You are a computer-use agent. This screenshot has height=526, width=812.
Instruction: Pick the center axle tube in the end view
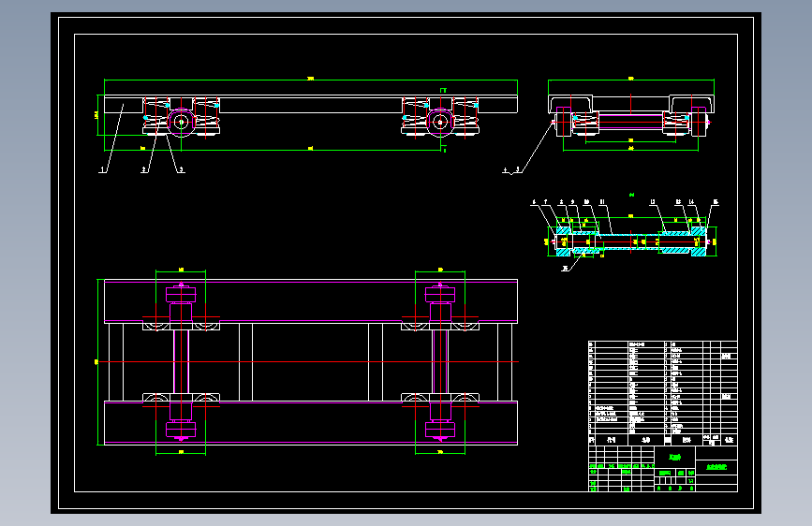(630, 123)
